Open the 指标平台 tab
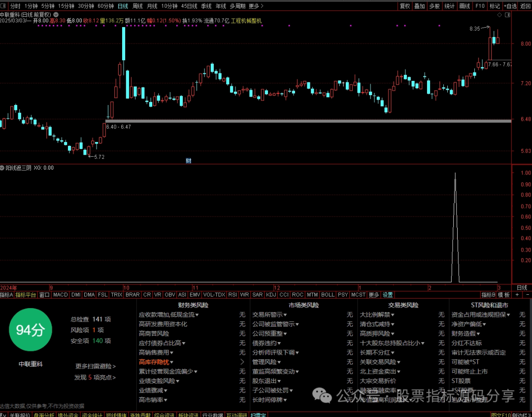 pos(26,295)
